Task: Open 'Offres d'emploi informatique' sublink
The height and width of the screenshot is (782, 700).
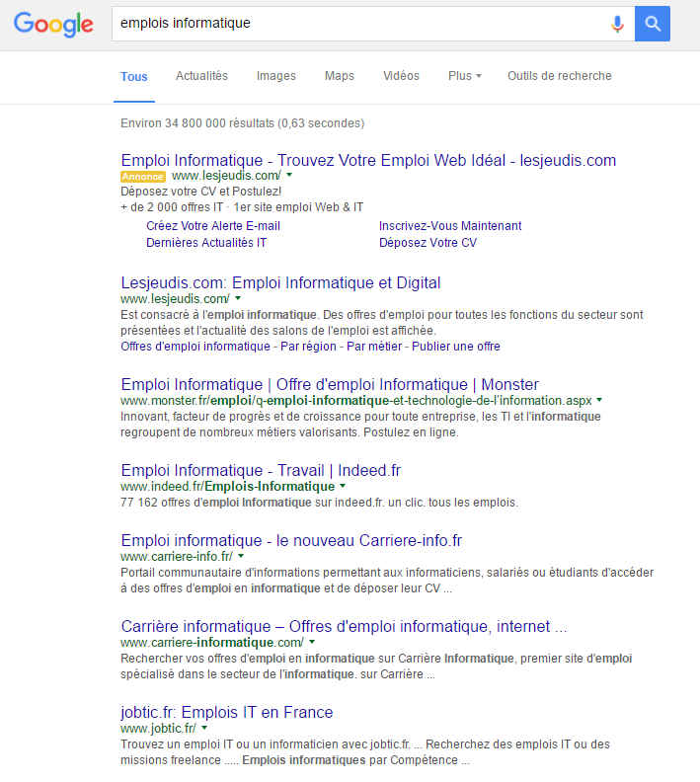Action: (195, 347)
